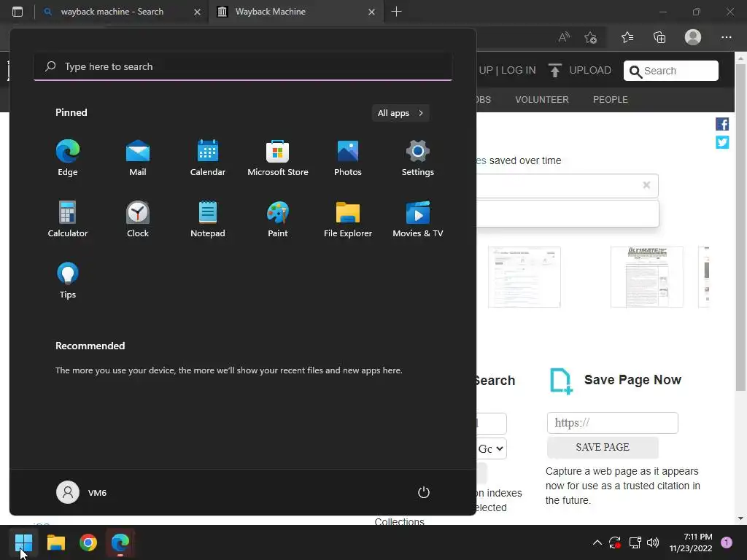Open the Favorites list
Image resolution: width=747 pixels, height=560 pixels.
pos(627,37)
